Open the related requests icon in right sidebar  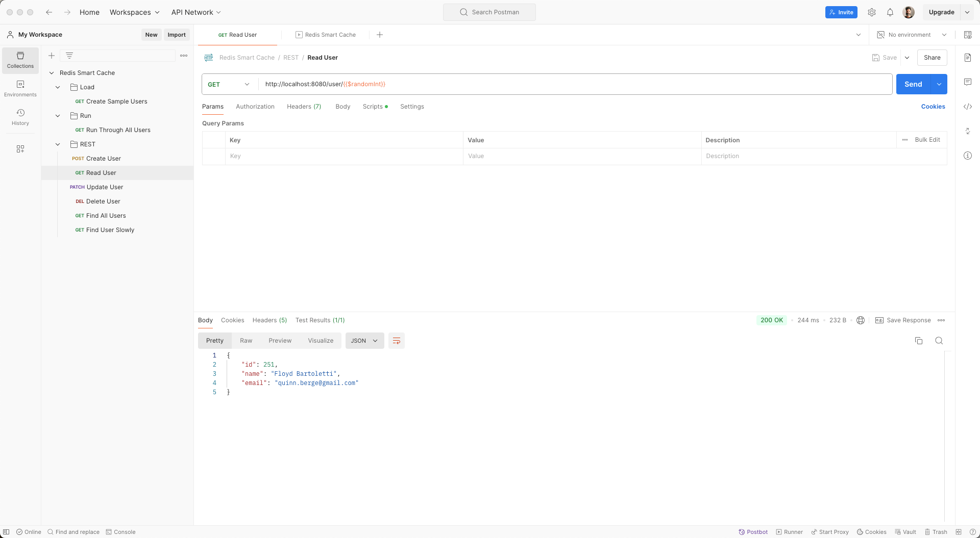pos(968,131)
